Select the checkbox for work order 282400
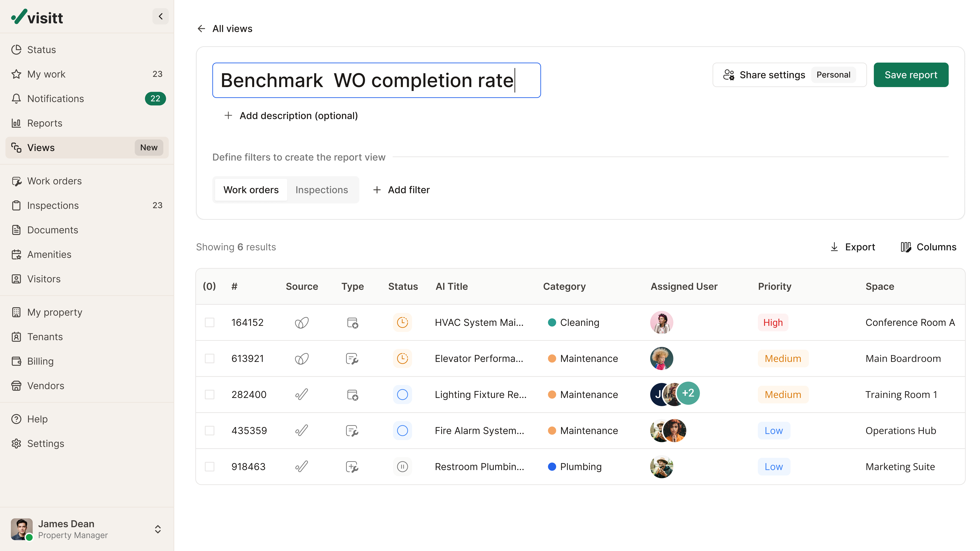This screenshot has width=980, height=551. 210,395
